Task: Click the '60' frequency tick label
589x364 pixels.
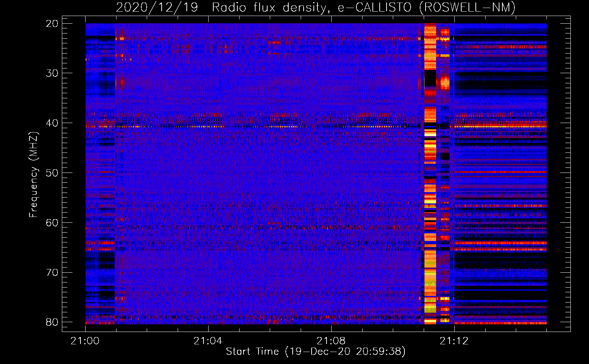Action: tap(52, 222)
